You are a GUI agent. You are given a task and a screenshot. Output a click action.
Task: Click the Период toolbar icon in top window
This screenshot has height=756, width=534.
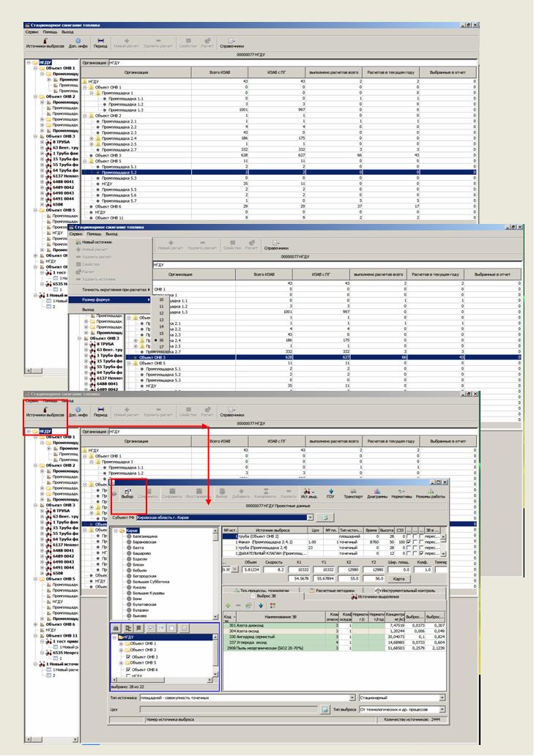pos(100,42)
